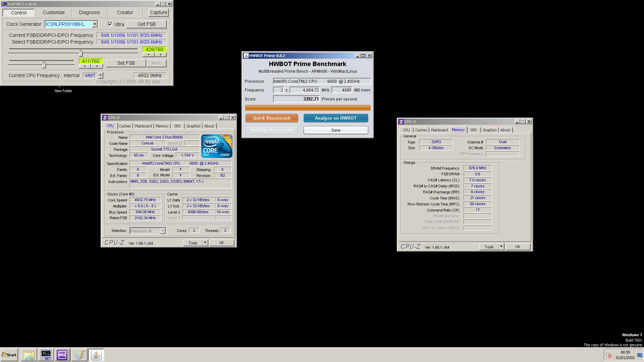Open the Creator tab in SetFSB

pos(125,12)
